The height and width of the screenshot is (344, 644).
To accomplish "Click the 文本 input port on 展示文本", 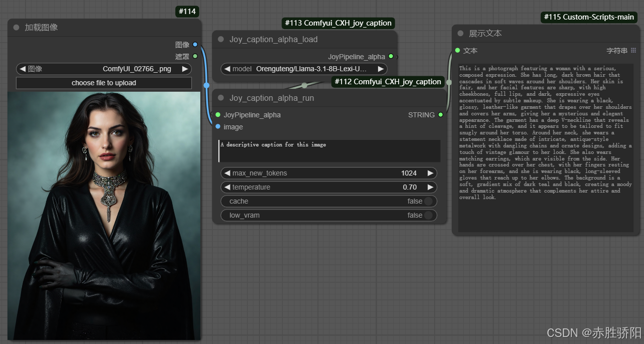I will click(457, 51).
